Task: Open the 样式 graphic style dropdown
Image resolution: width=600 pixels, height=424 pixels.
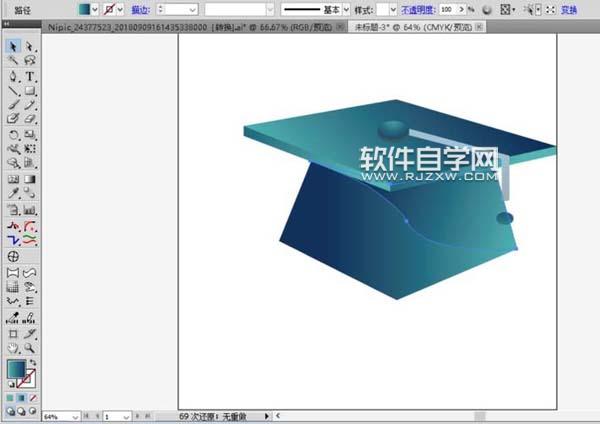Action: (x=393, y=10)
